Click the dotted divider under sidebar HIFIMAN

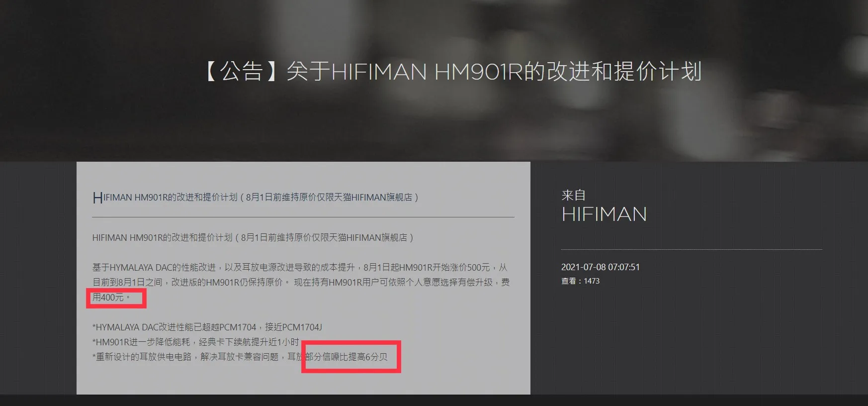(692, 249)
